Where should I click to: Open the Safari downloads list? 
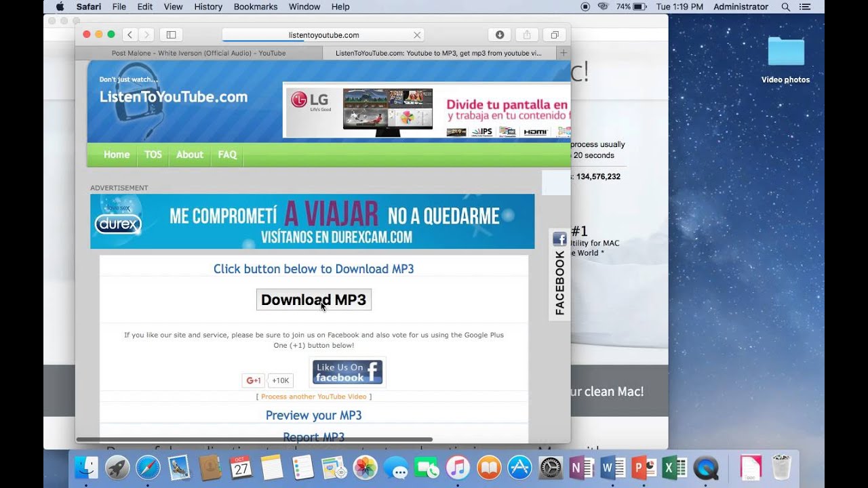499,35
